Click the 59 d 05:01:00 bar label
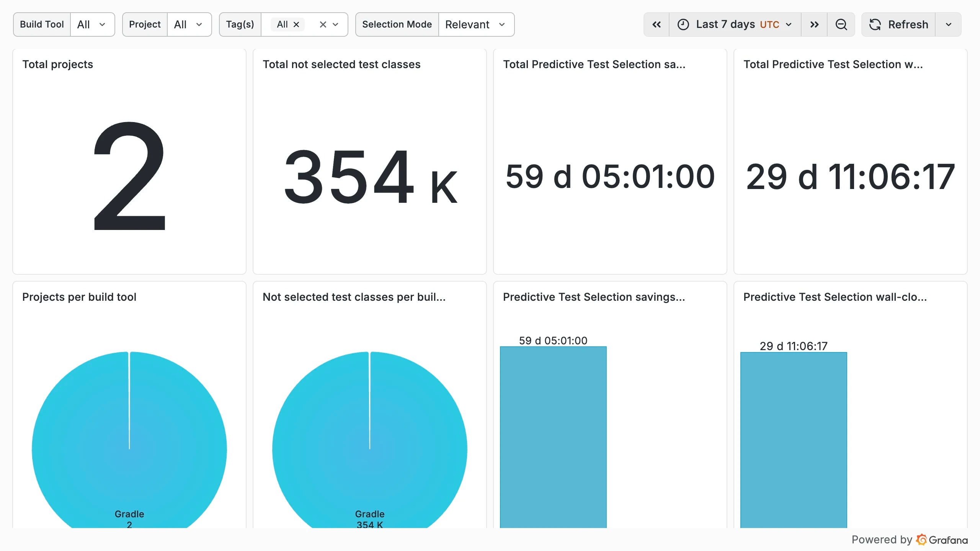The image size is (980, 551). (x=553, y=341)
